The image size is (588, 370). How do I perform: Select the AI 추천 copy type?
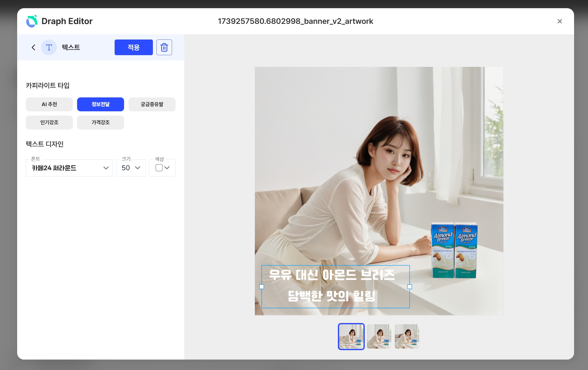click(x=49, y=104)
